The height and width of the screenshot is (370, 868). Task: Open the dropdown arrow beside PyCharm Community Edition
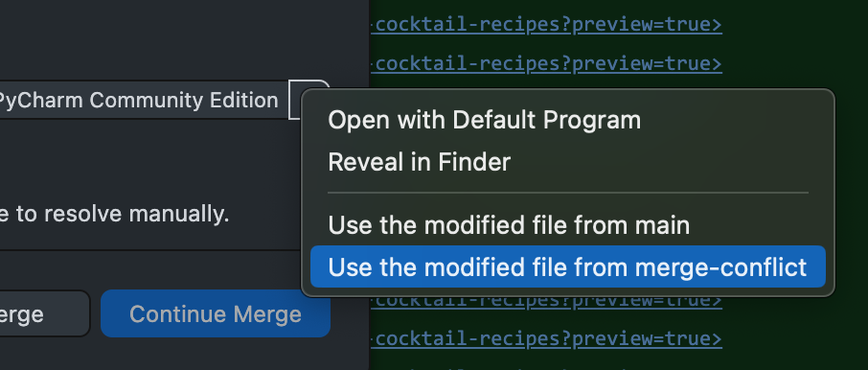(308, 100)
